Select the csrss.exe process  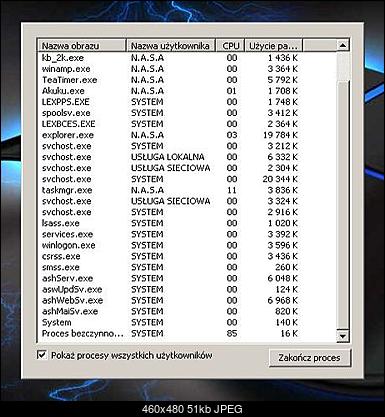click(x=170, y=256)
